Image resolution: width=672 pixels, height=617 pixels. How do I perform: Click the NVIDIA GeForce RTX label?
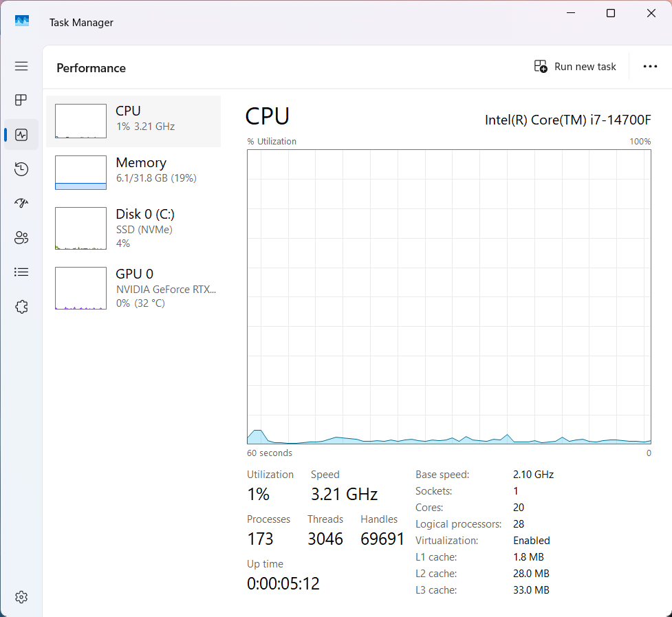coord(166,289)
